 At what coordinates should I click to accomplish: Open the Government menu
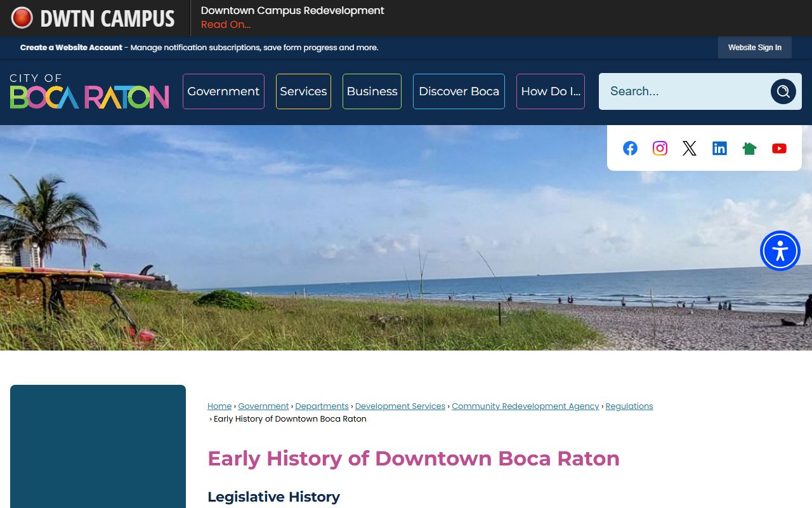pos(223,91)
